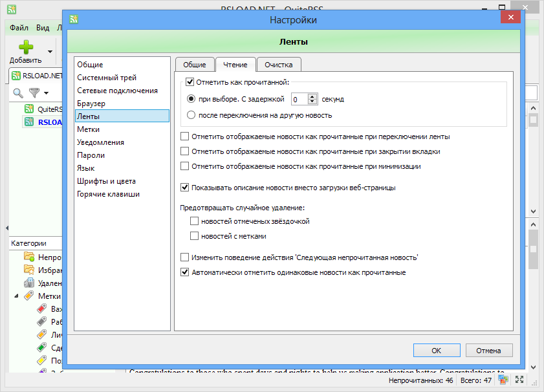The image size is (544, 392).
Task: Click the funnel filter icon
Action: [x=34, y=93]
